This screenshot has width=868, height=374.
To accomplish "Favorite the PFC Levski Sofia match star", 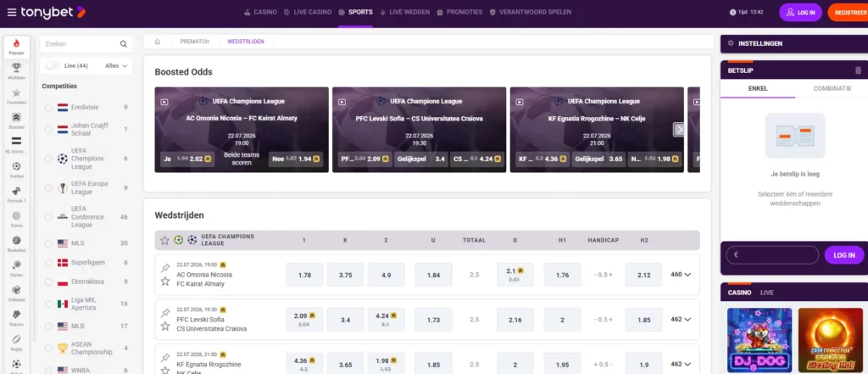I will [x=165, y=327].
